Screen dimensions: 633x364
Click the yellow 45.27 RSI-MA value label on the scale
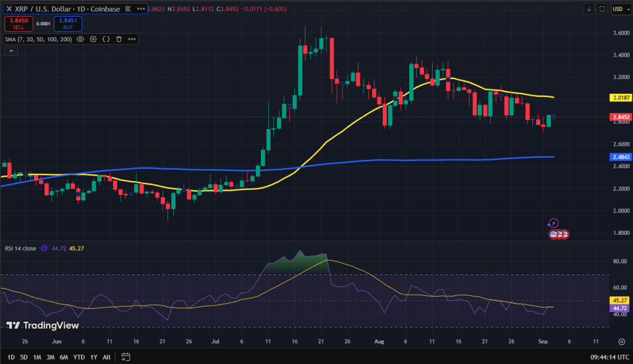click(x=619, y=300)
